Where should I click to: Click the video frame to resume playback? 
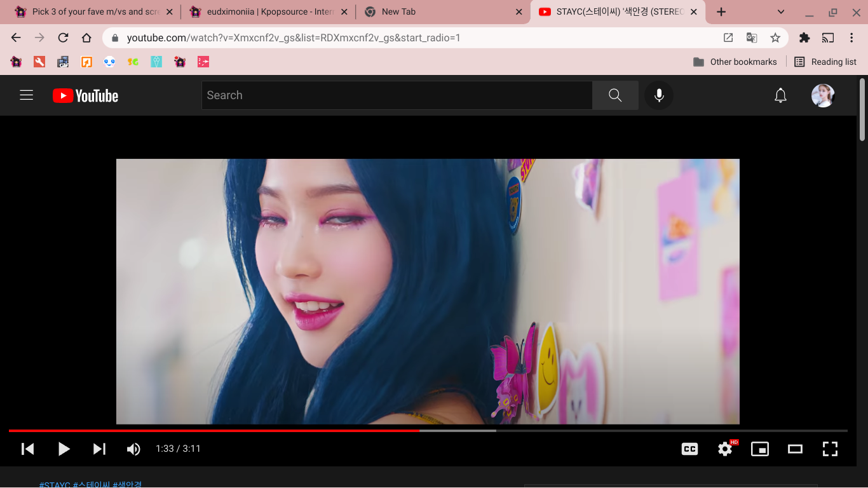[x=428, y=291]
